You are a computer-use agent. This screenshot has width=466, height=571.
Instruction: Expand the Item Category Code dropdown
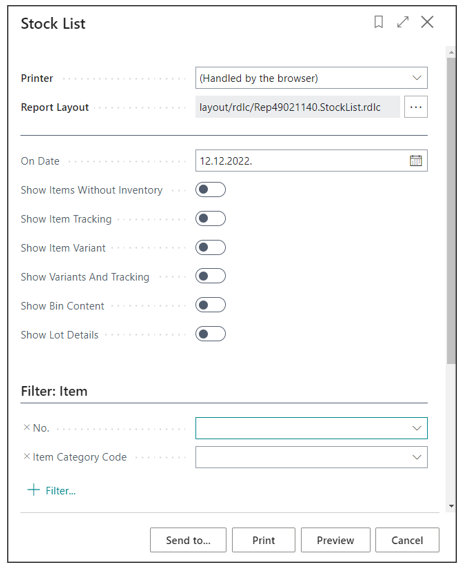[x=417, y=457]
